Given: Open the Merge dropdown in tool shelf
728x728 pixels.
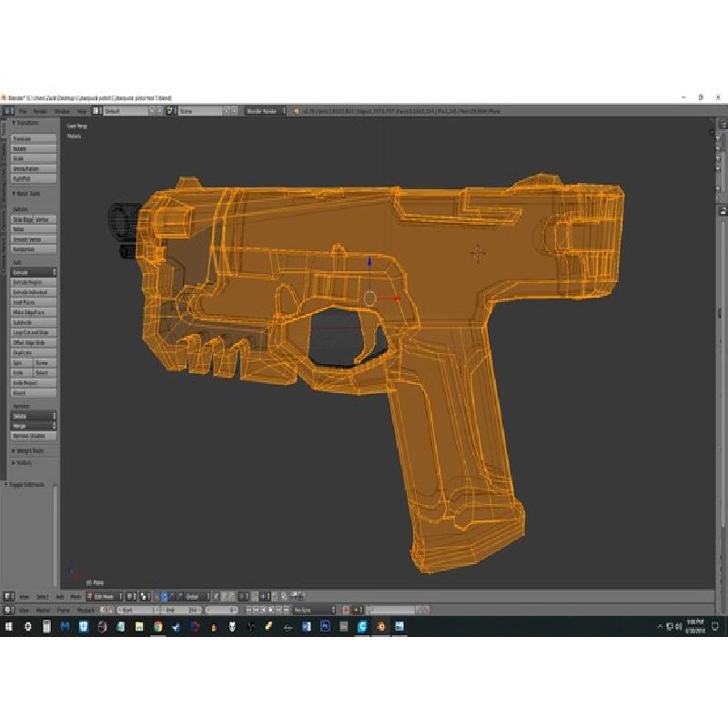Looking at the screenshot, I should pyautogui.click(x=34, y=426).
